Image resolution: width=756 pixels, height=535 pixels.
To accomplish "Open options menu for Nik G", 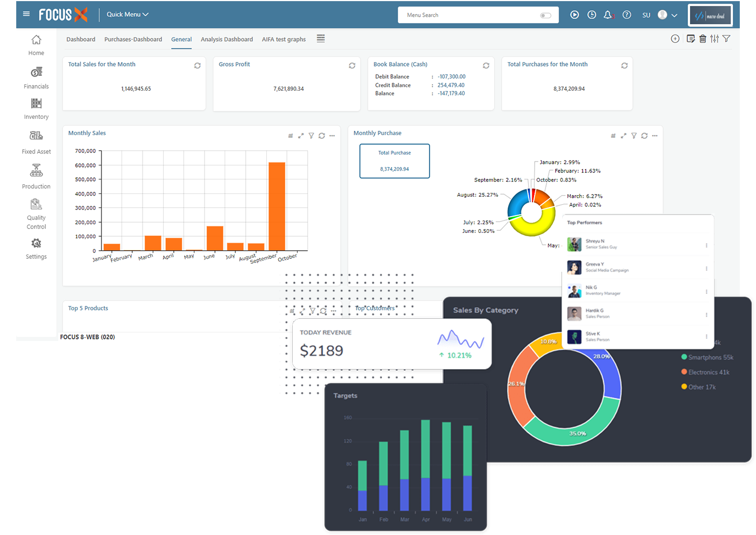I will (x=706, y=292).
